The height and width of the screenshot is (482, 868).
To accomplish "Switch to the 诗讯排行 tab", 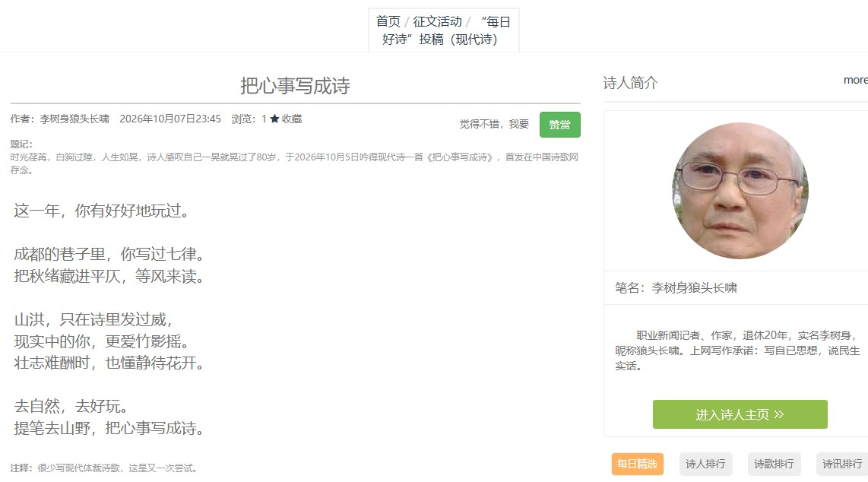I will pyautogui.click(x=842, y=464).
